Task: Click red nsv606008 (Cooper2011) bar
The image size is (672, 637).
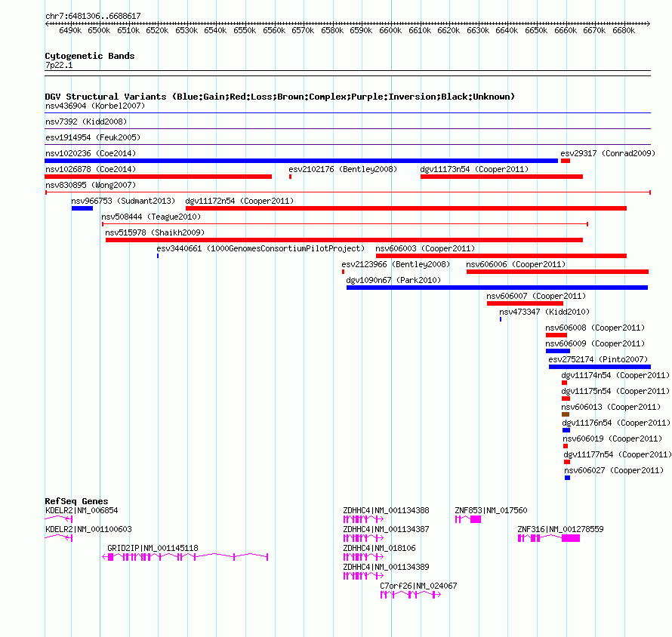Action: [x=556, y=335]
